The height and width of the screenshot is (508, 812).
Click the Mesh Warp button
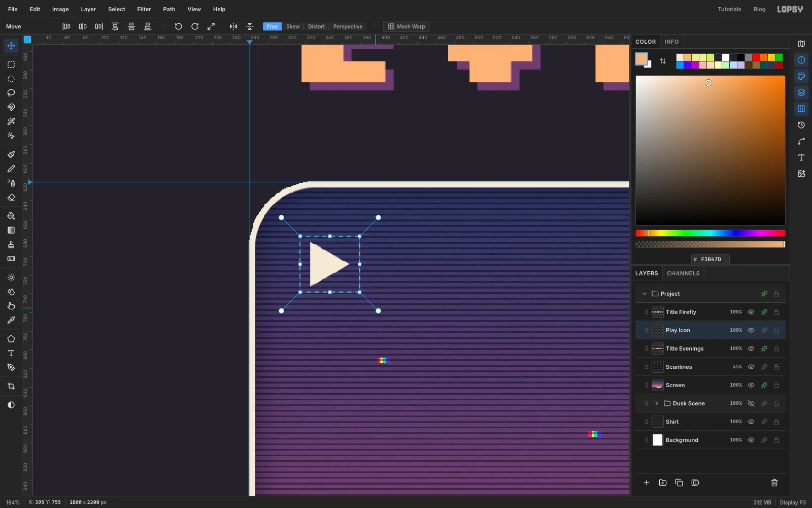tap(407, 26)
